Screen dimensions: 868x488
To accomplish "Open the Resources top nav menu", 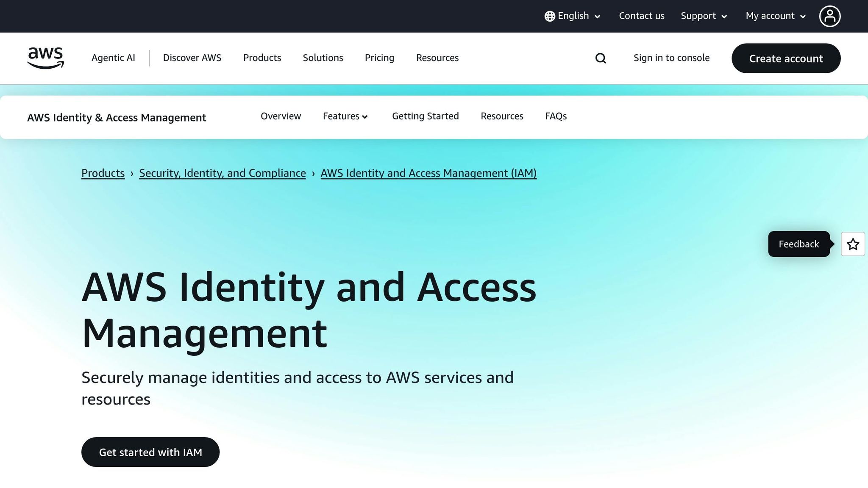I will pos(437,58).
